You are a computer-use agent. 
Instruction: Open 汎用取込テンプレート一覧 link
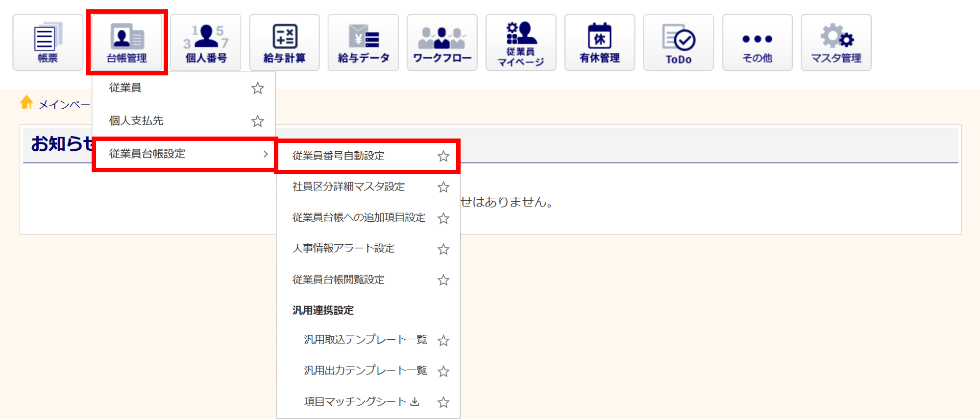365,340
